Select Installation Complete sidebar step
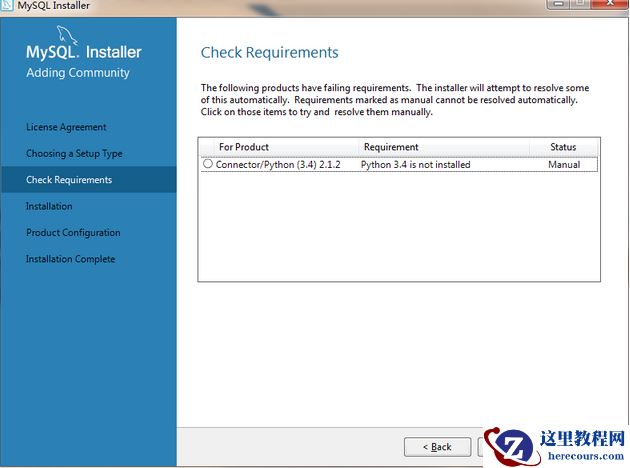Image resolution: width=630 pixels, height=468 pixels. pos(70,259)
